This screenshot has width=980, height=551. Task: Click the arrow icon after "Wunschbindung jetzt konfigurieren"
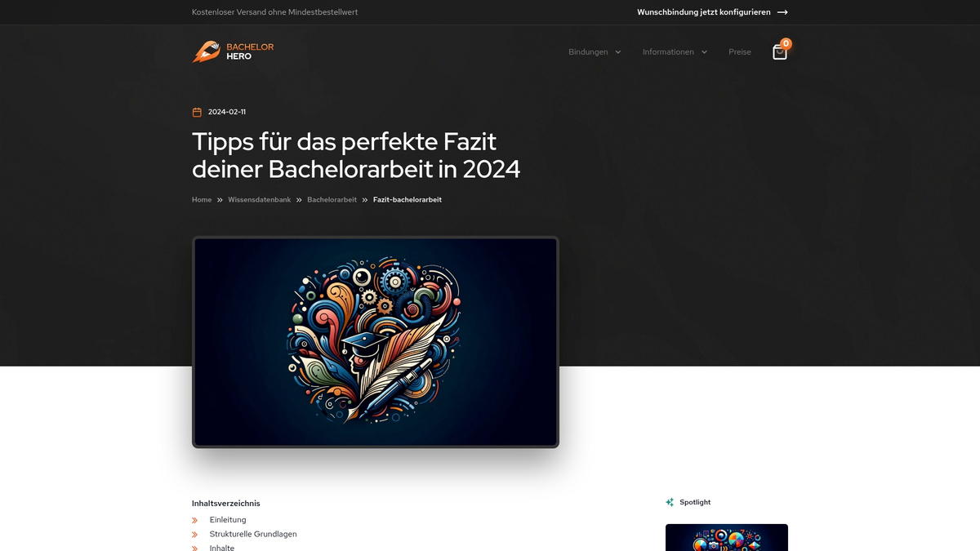tap(782, 12)
